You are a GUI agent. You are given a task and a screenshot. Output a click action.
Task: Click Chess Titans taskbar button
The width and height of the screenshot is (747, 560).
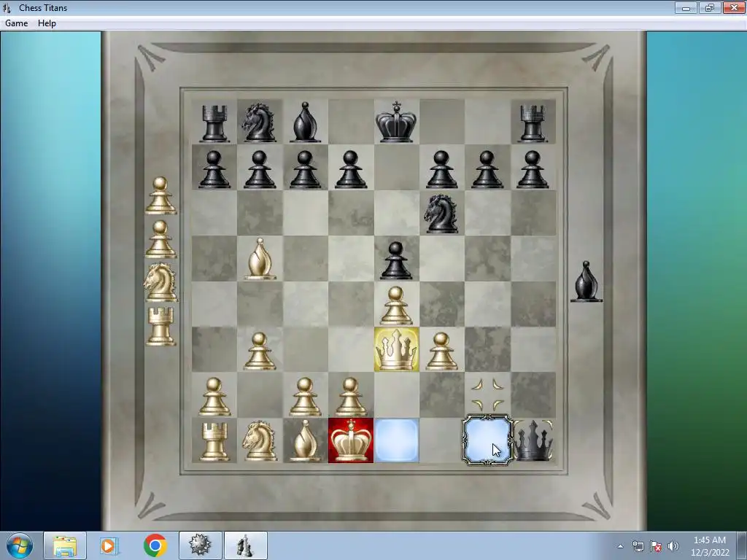(245, 545)
